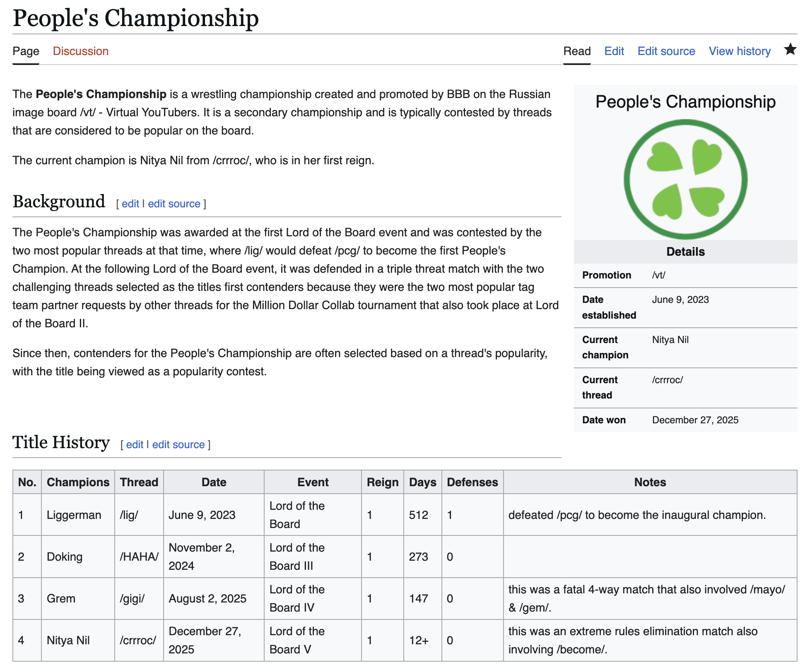The height and width of the screenshot is (672, 805).
Task: Click edit source link beside Title History
Action: [178, 444]
